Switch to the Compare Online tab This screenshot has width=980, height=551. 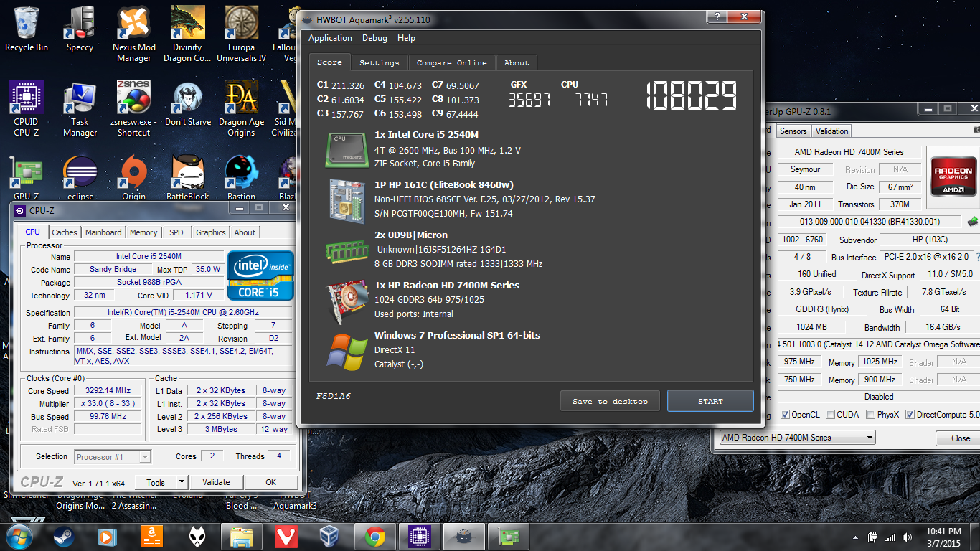click(451, 63)
